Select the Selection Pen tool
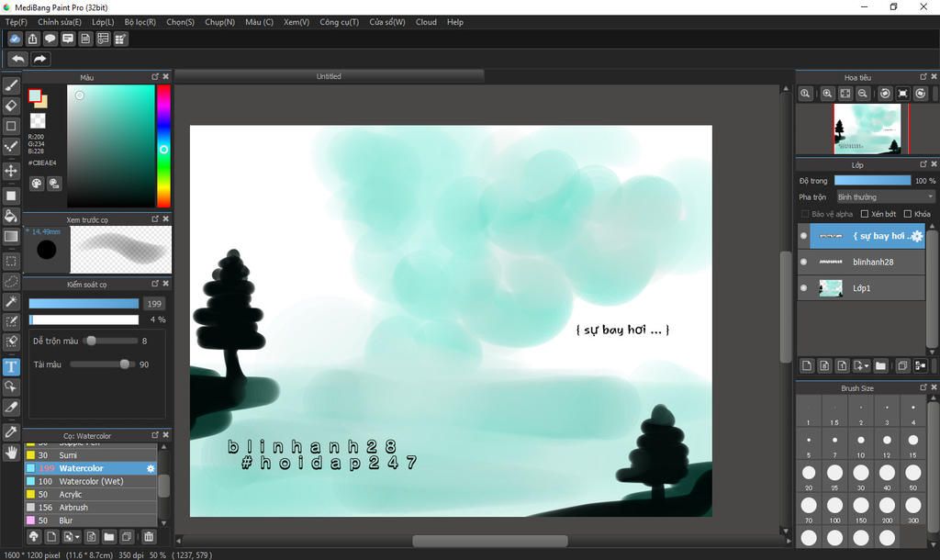 [x=11, y=322]
